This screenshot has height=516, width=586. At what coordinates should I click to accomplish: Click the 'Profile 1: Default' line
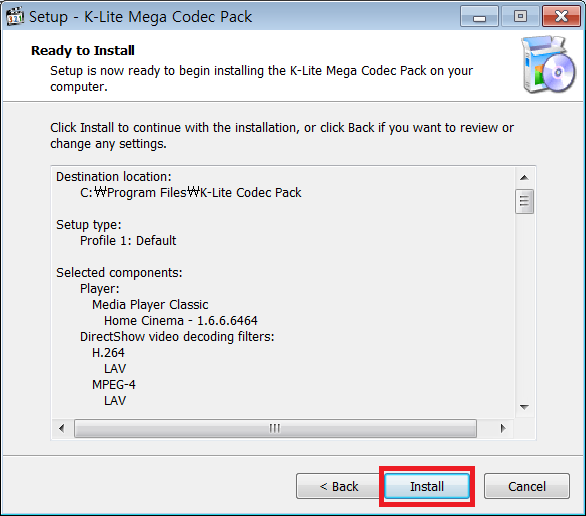pos(128,241)
